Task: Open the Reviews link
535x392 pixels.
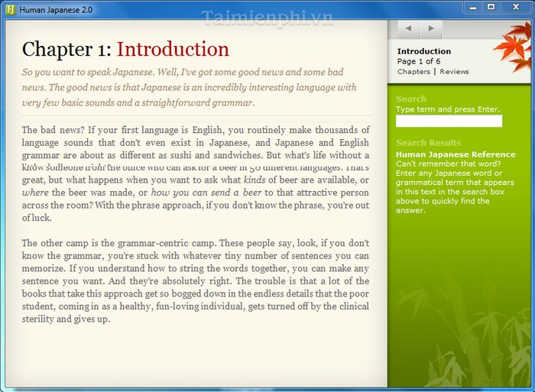Action: click(x=454, y=72)
